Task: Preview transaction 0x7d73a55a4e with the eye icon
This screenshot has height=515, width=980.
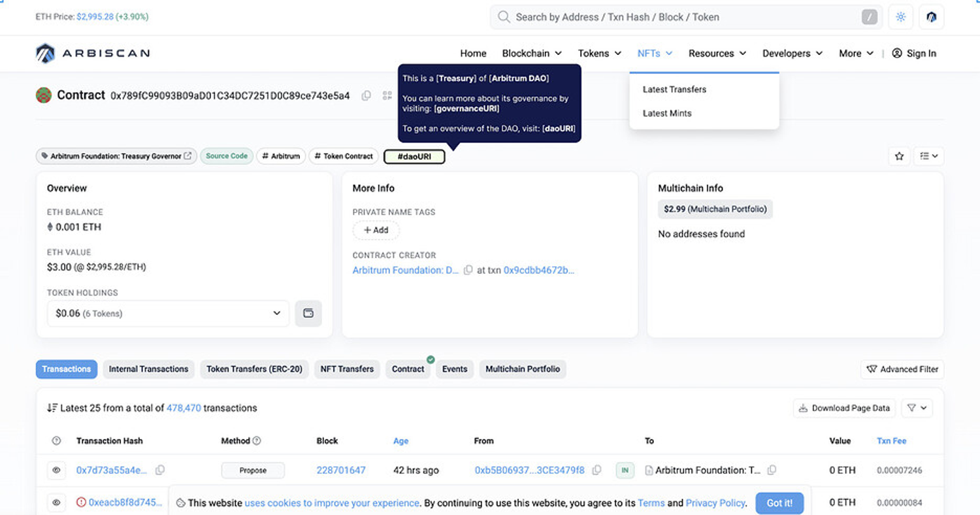Action: click(x=56, y=470)
